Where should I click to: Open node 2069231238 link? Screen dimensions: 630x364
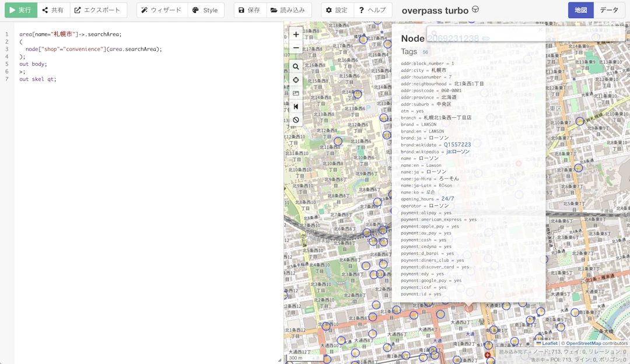[x=453, y=38]
